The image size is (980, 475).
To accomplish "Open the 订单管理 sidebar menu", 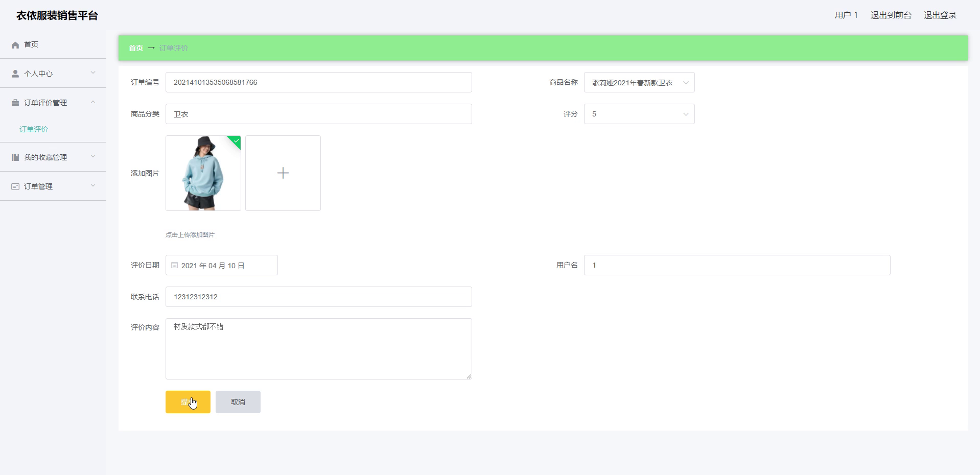I will tap(53, 186).
